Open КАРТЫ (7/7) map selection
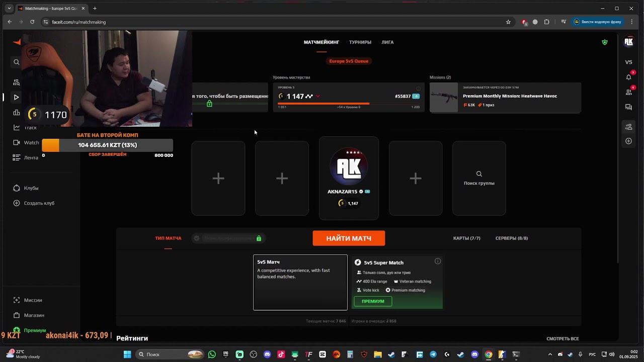The height and width of the screenshot is (362, 644). pos(467,238)
